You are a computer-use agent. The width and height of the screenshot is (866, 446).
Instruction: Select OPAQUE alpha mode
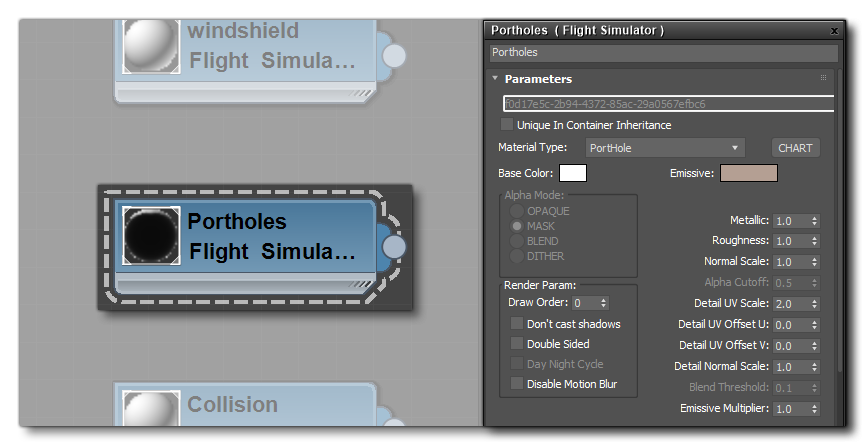tap(517, 211)
